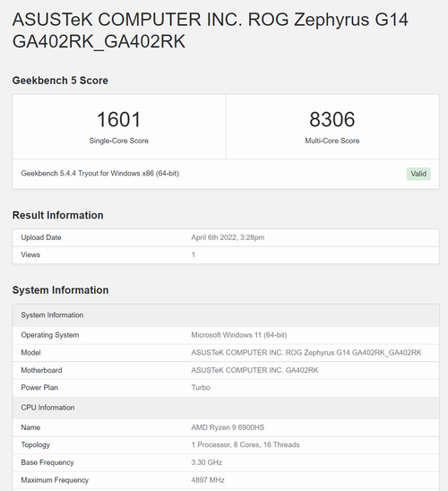Image resolution: width=448 pixels, height=491 pixels.
Task: Select the Motherboard value ASUSTeK GA402RK
Action: coord(254,370)
